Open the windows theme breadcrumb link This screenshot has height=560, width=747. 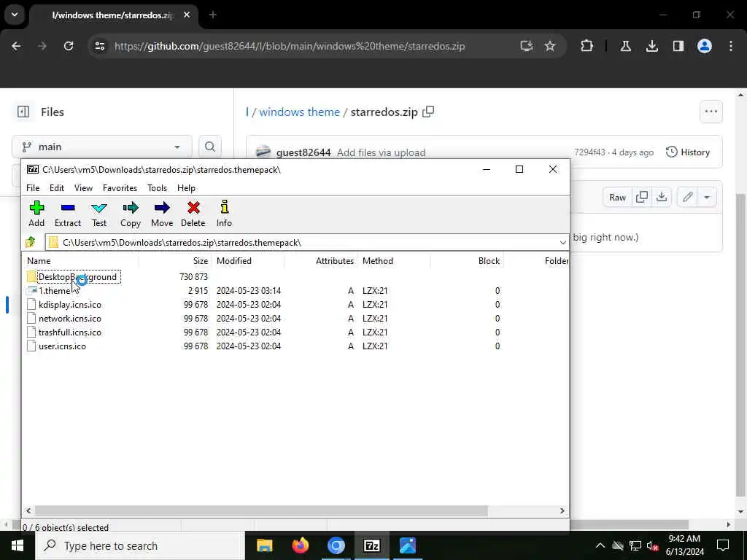pos(299,112)
